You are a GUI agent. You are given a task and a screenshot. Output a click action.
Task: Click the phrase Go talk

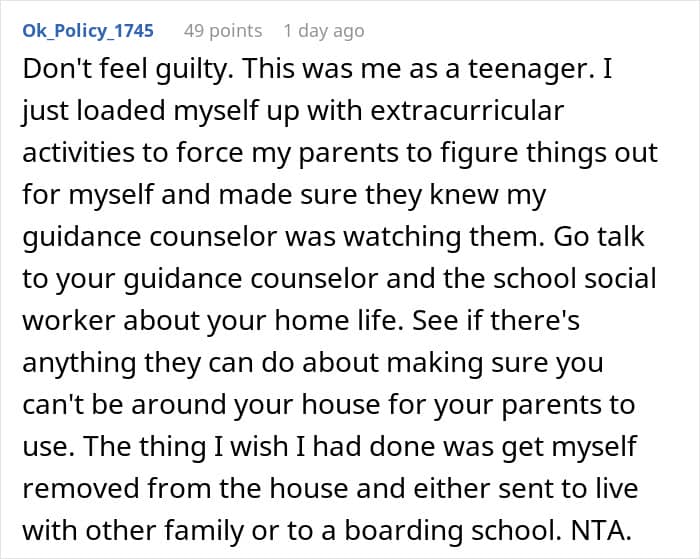tap(599, 237)
